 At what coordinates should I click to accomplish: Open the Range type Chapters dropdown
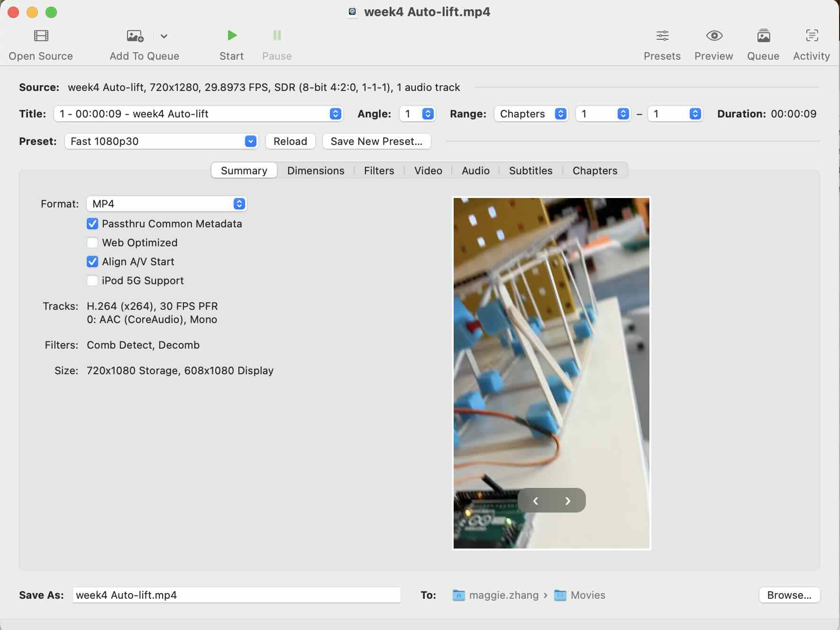click(x=531, y=114)
